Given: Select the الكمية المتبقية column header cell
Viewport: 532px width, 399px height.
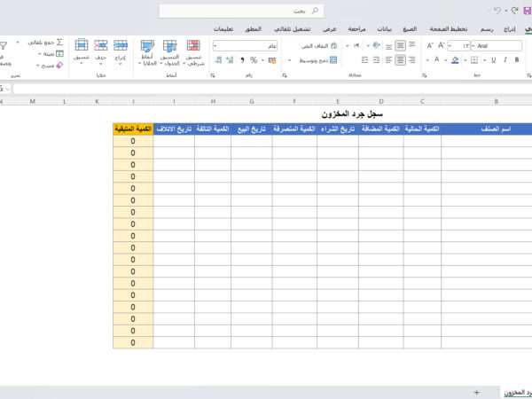Looking at the screenshot, I should coord(132,129).
